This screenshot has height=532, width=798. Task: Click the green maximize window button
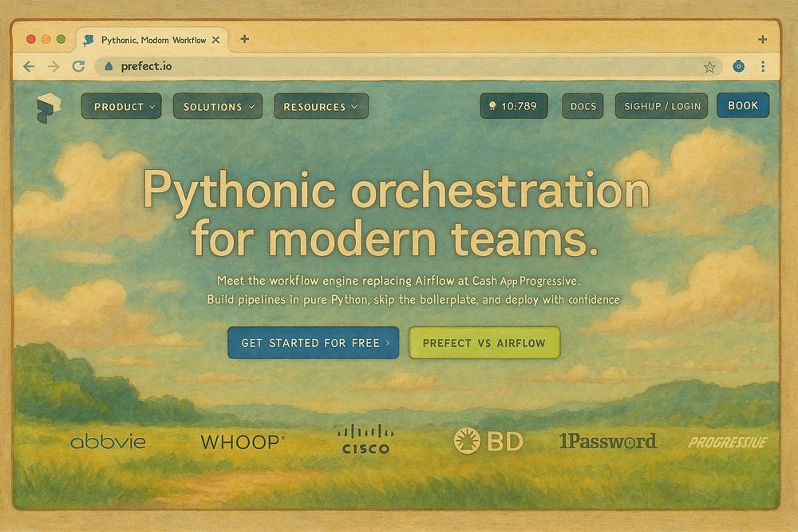[61, 39]
